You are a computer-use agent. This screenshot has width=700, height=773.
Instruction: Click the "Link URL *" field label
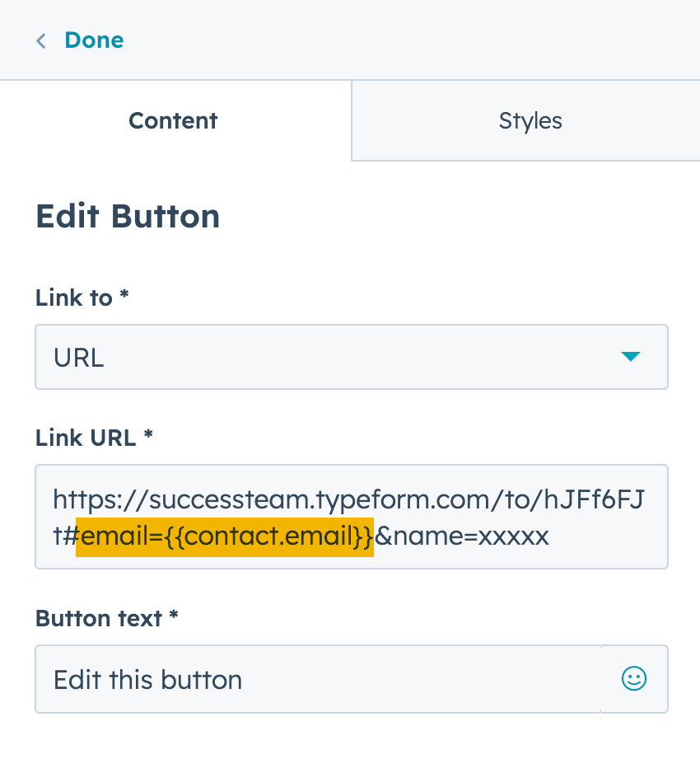94,438
